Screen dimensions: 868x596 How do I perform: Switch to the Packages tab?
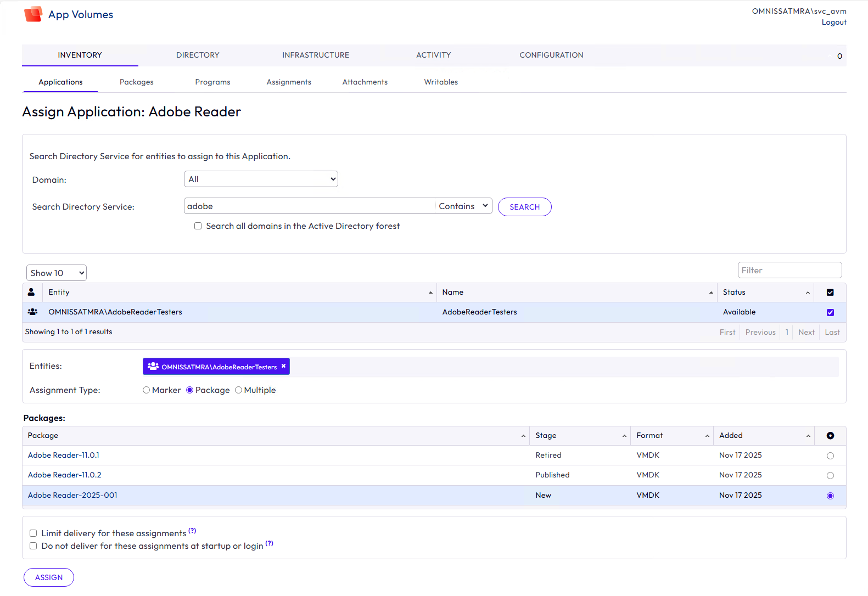[137, 82]
